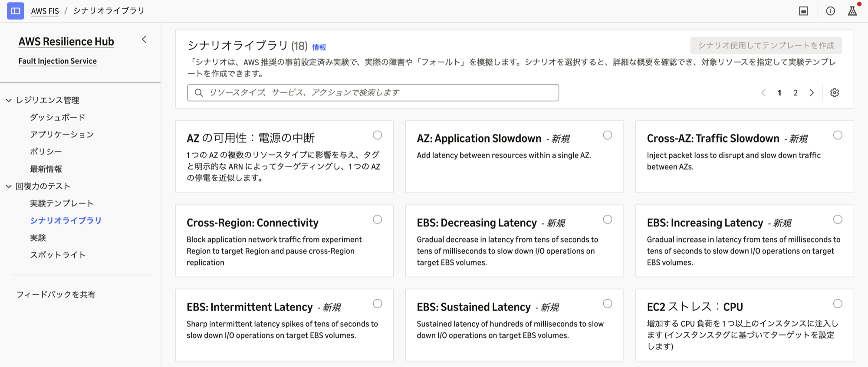Toggle the side navigation panel icon
Viewport: 868px width, 367px height.
tap(15, 11)
